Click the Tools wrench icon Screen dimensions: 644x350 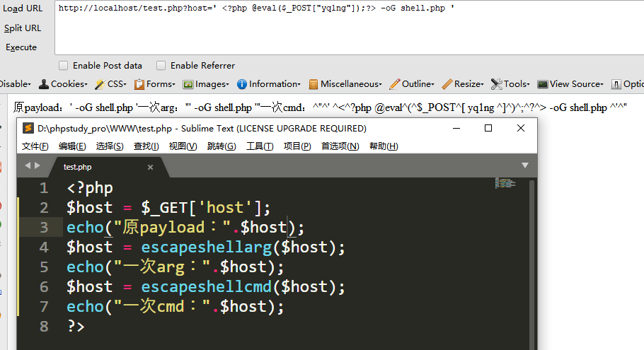tap(497, 84)
